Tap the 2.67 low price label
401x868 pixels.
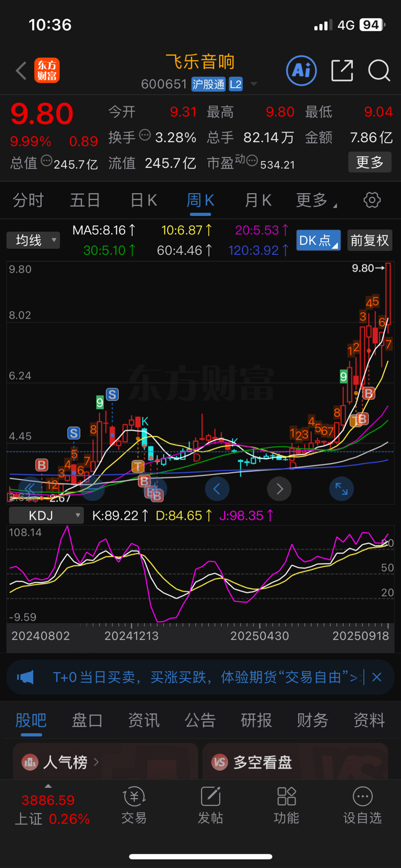(60, 498)
